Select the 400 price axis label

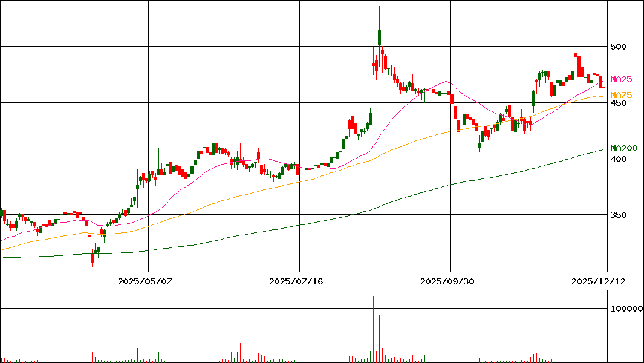(x=619, y=159)
